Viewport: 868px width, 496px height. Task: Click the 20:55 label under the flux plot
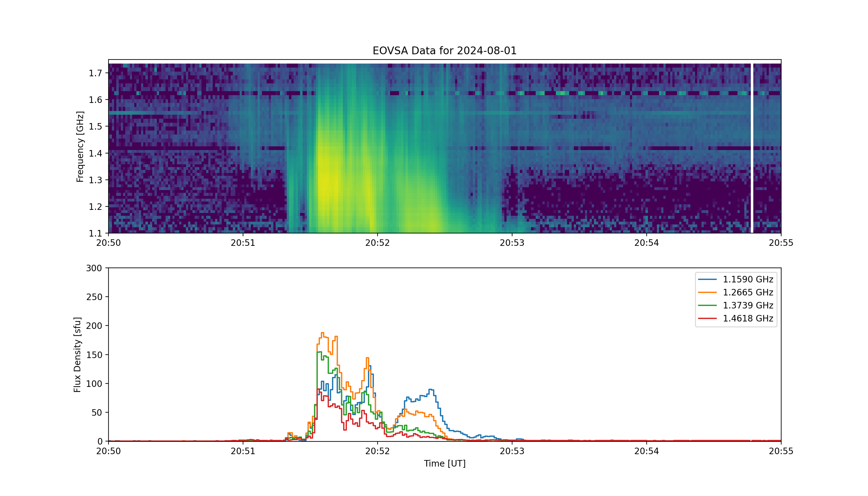(x=781, y=451)
